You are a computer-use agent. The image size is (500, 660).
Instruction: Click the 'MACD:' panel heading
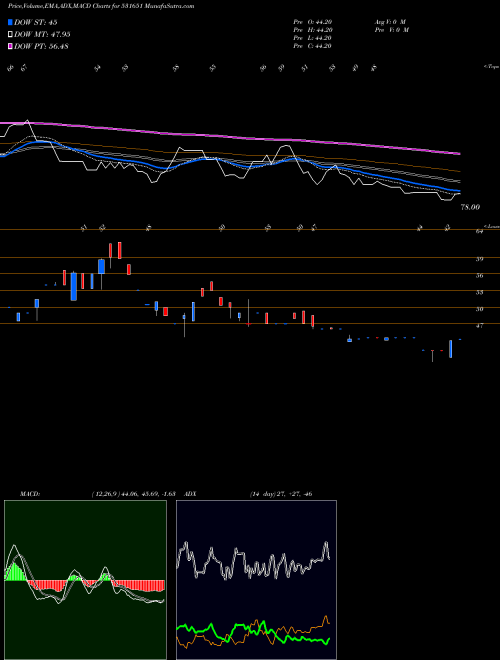30,494
